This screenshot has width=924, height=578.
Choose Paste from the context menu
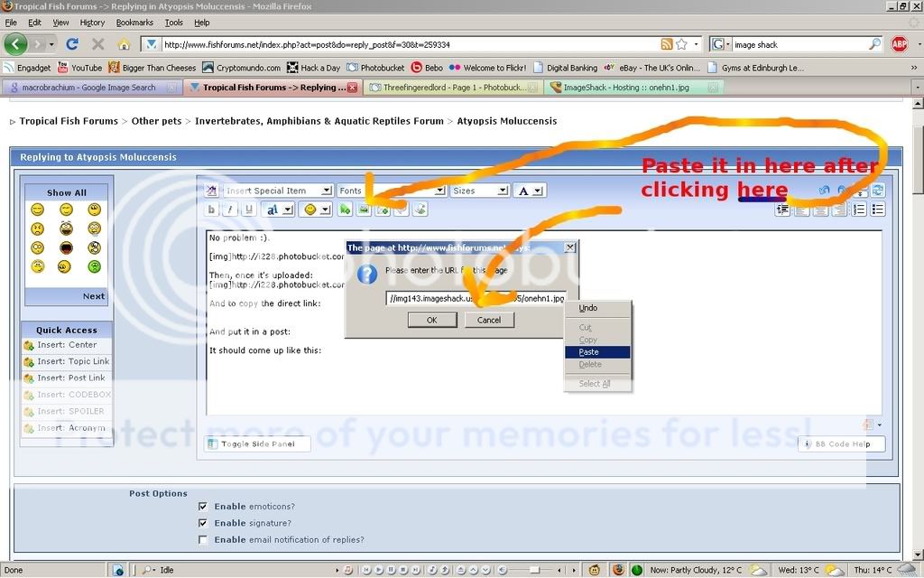tap(589, 352)
